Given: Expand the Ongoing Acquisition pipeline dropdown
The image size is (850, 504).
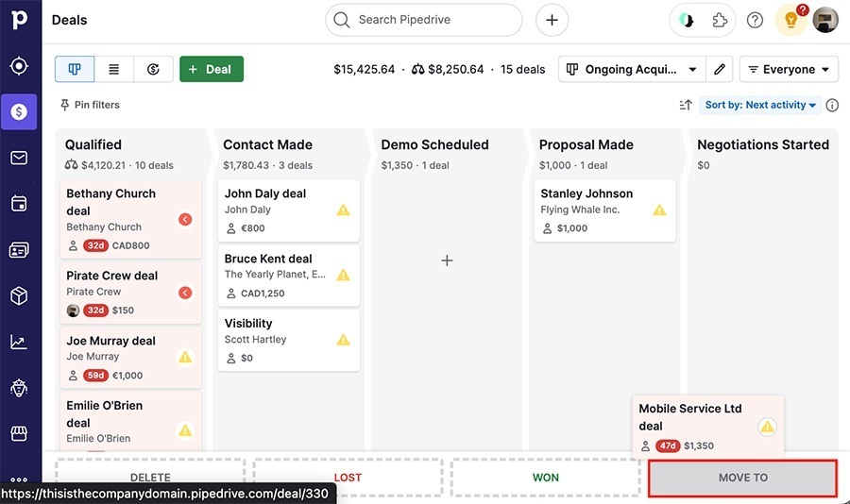Looking at the screenshot, I should 632,69.
